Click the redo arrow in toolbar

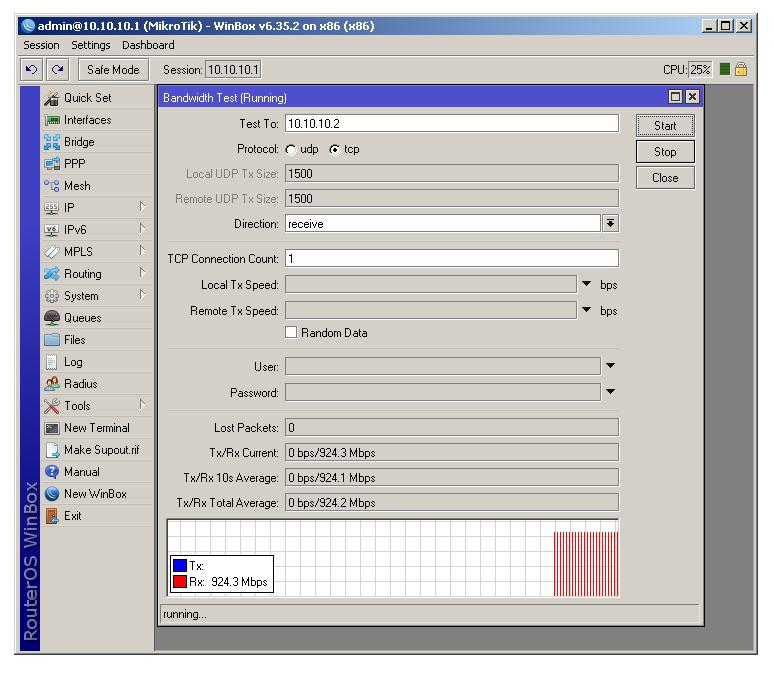tap(55, 70)
